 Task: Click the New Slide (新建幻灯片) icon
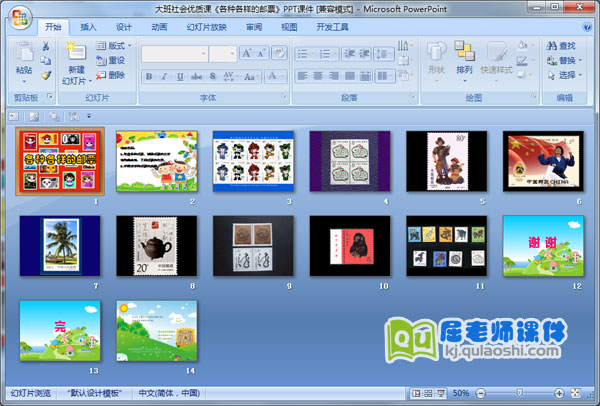tap(76, 52)
